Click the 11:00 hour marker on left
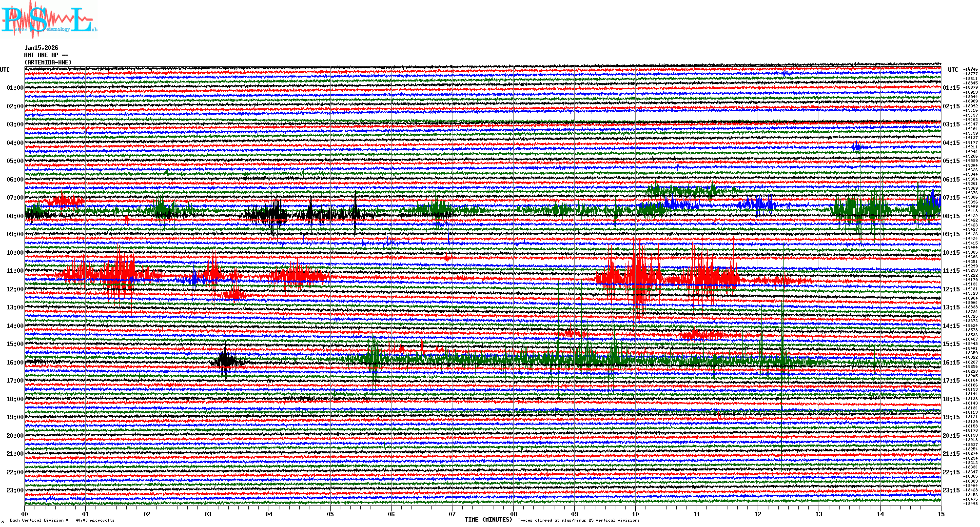The image size is (980, 527). pyautogui.click(x=15, y=271)
